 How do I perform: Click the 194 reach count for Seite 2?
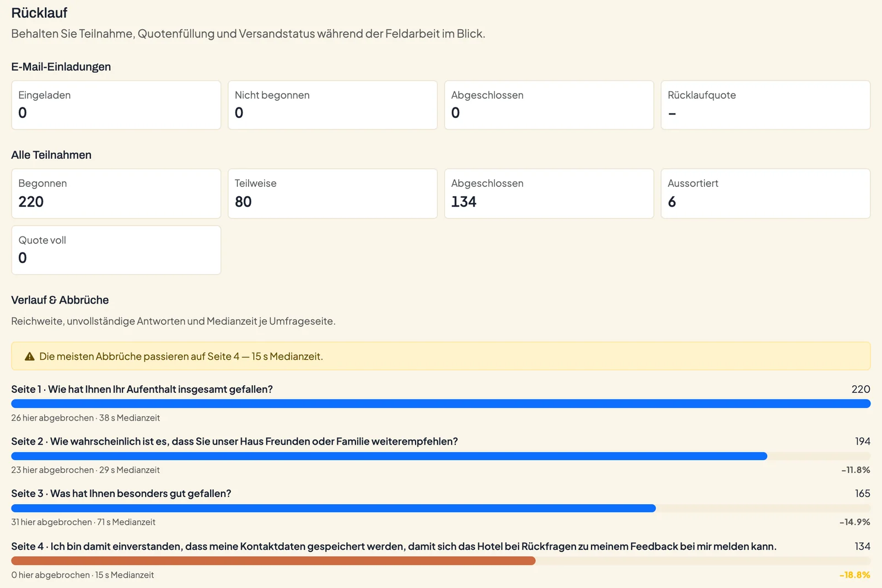(x=863, y=441)
